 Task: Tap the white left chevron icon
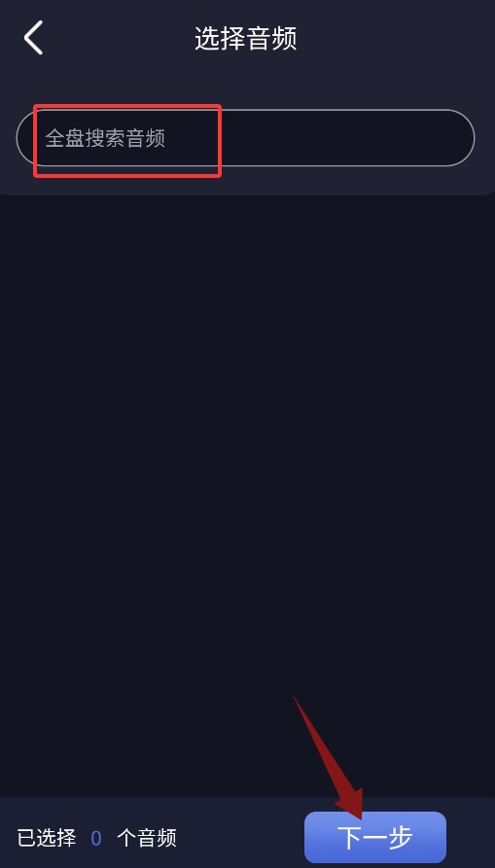point(33,38)
